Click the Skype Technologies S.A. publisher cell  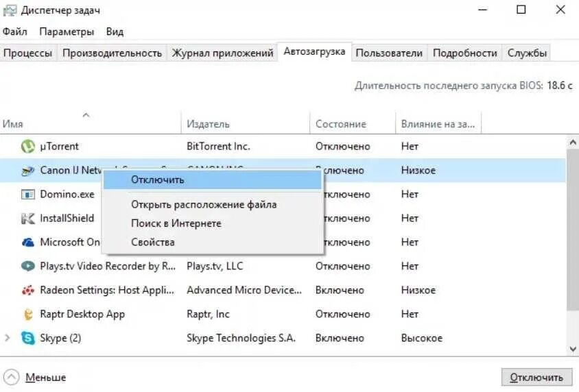(x=241, y=338)
